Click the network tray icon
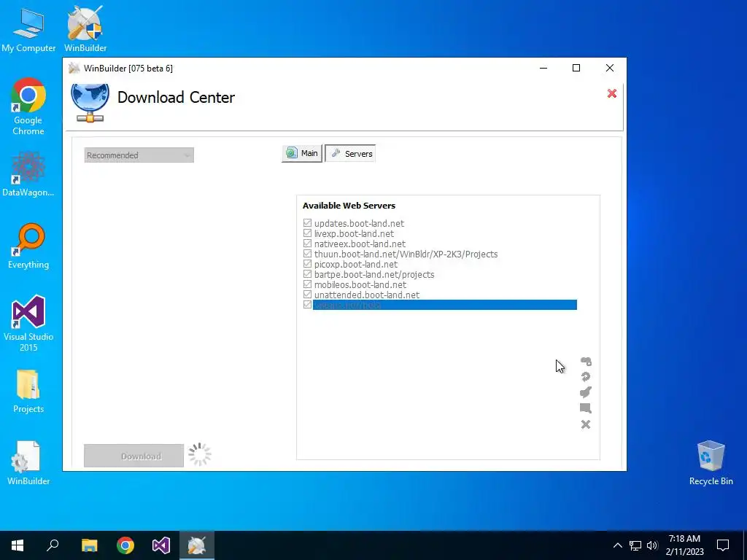The width and height of the screenshot is (747, 560). coord(635,545)
